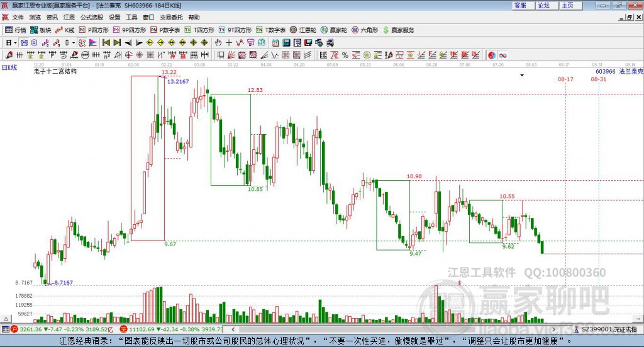
Task: Click the horizontal scrollbar right arrow
Action: [x=553, y=329]
